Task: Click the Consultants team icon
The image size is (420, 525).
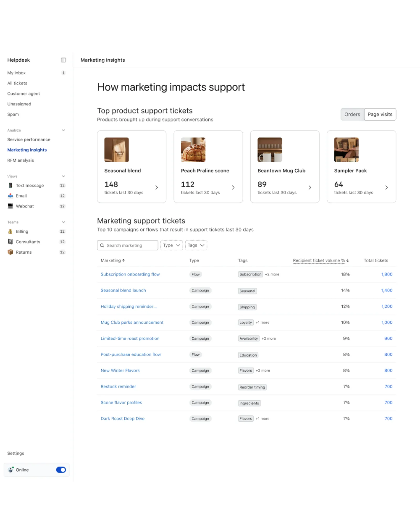Action: 10,241
